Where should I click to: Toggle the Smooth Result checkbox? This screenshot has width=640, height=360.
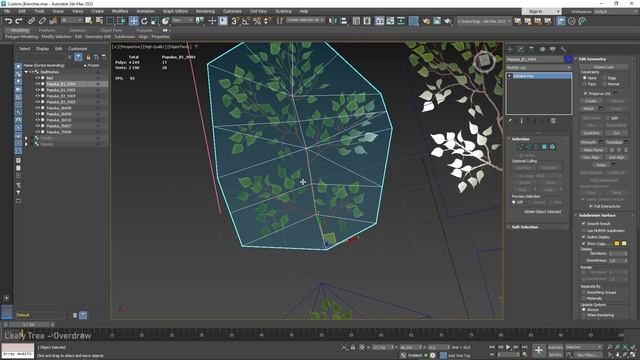584,224
